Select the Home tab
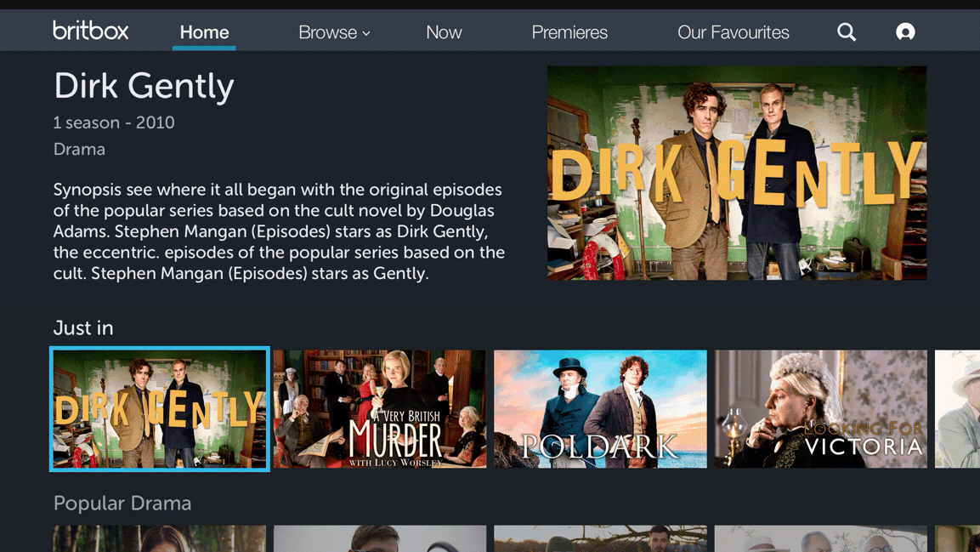Image resolution: width=980 pixels, height=552 pixels. (x=204, y=32)
